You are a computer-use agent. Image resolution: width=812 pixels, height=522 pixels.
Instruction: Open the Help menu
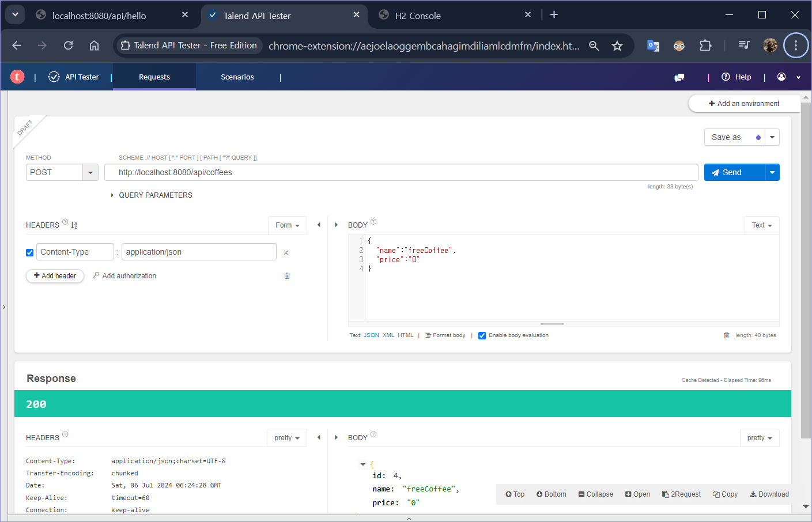pyautogui.click(x=737, y=77)
